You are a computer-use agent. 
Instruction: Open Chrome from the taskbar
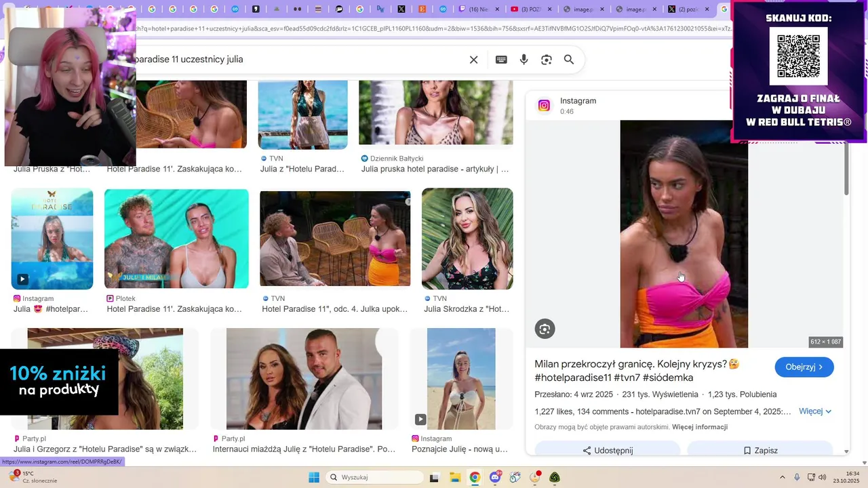(x=475, y=477)
